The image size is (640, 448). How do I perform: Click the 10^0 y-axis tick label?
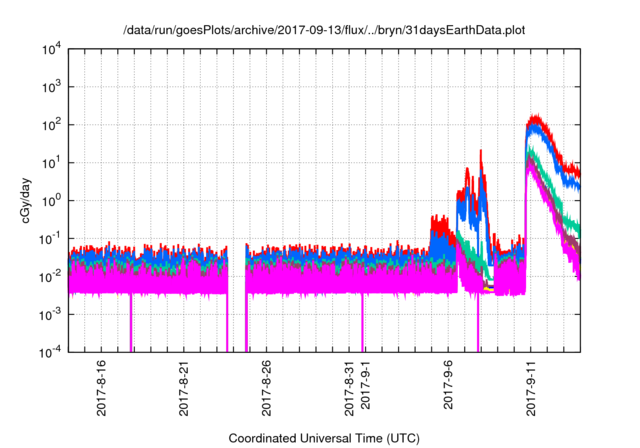51,201
